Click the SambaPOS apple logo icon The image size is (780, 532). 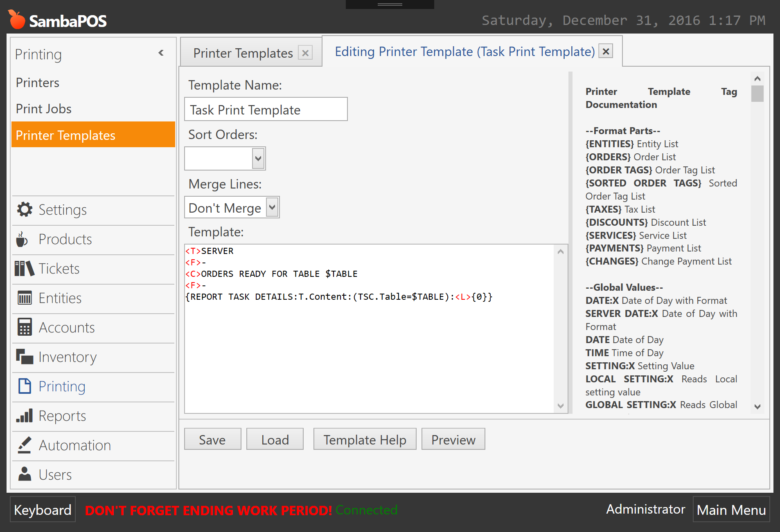pos(17,19)
